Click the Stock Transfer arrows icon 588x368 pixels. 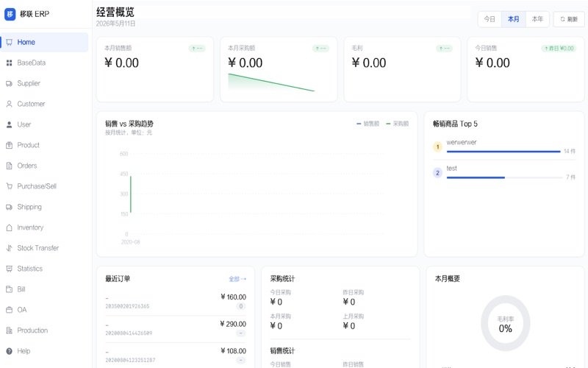[9, 248]
